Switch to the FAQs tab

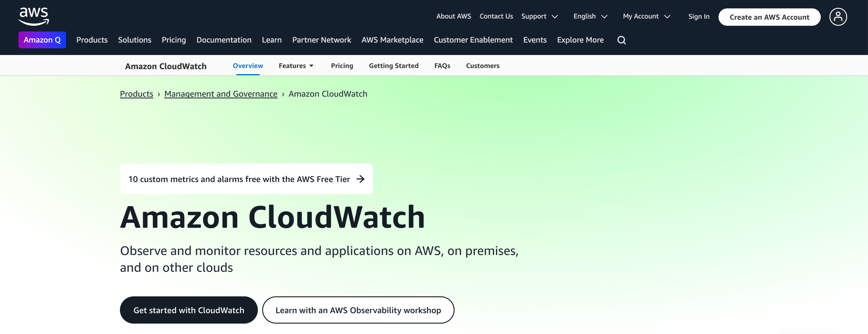tap(442, 66)
